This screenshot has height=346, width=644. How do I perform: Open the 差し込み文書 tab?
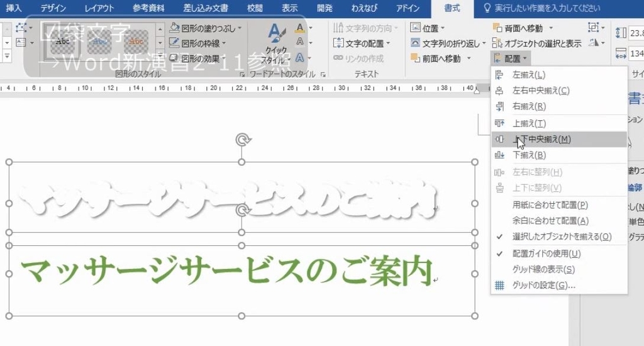(x=206, y=8)
